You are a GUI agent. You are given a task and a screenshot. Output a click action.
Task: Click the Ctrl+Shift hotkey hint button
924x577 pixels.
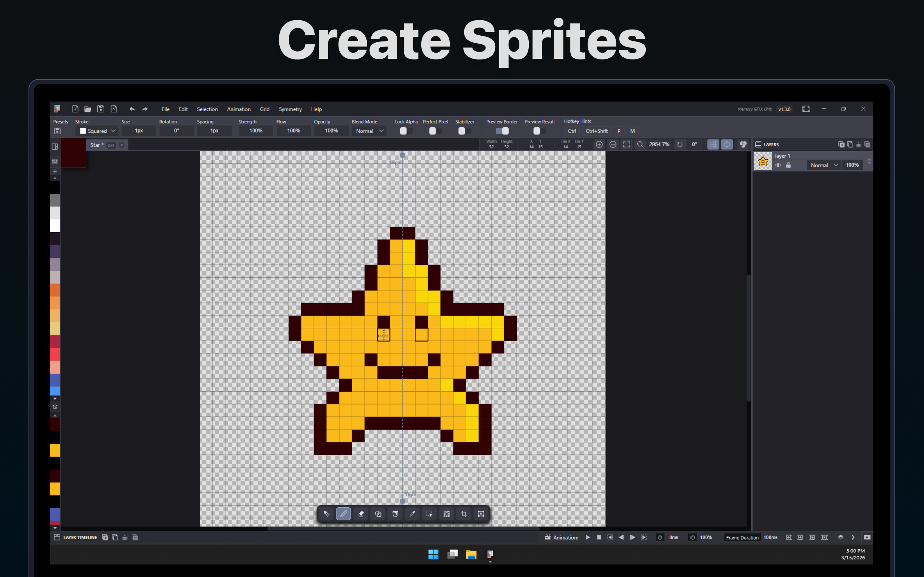(x=596, y=131)
